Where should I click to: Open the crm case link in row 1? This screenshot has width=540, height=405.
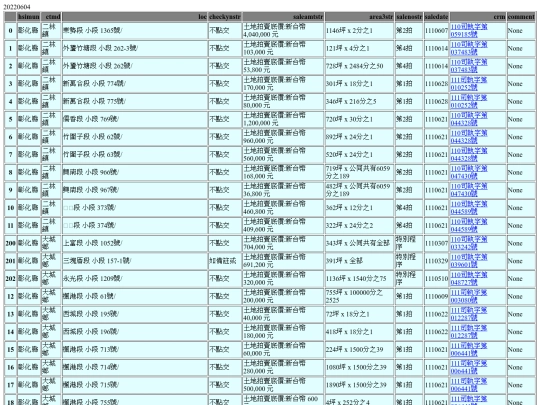[x=469, y=48]
